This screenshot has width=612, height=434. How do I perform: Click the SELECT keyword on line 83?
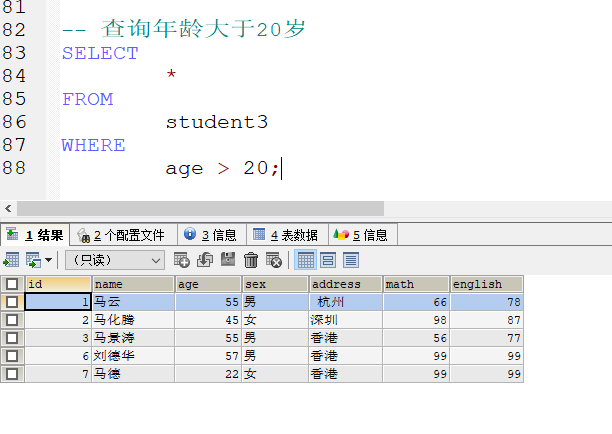pos(100,53)
